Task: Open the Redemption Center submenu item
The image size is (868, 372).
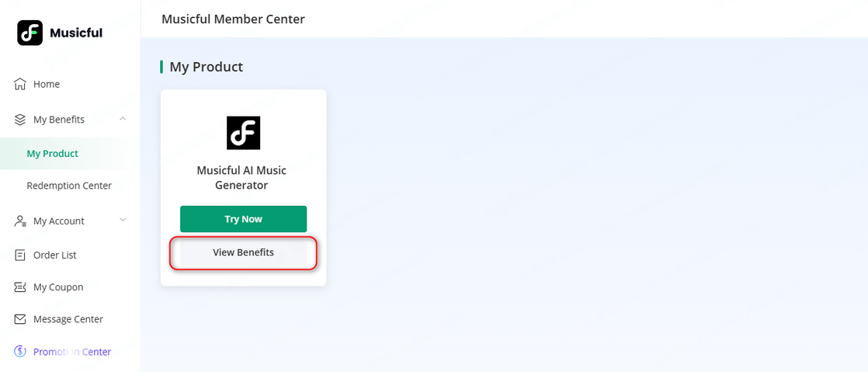Action: point(69,186)
